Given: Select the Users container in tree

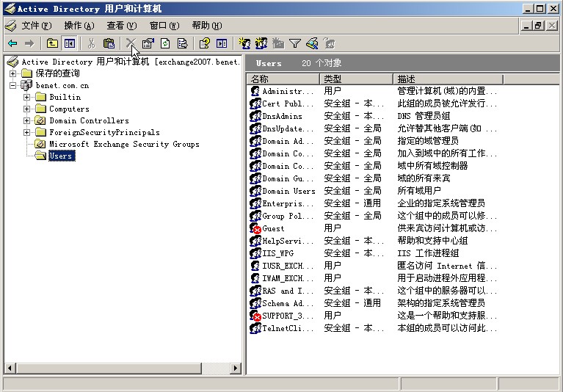Looking at the screenshot, I should pos(61,156).
